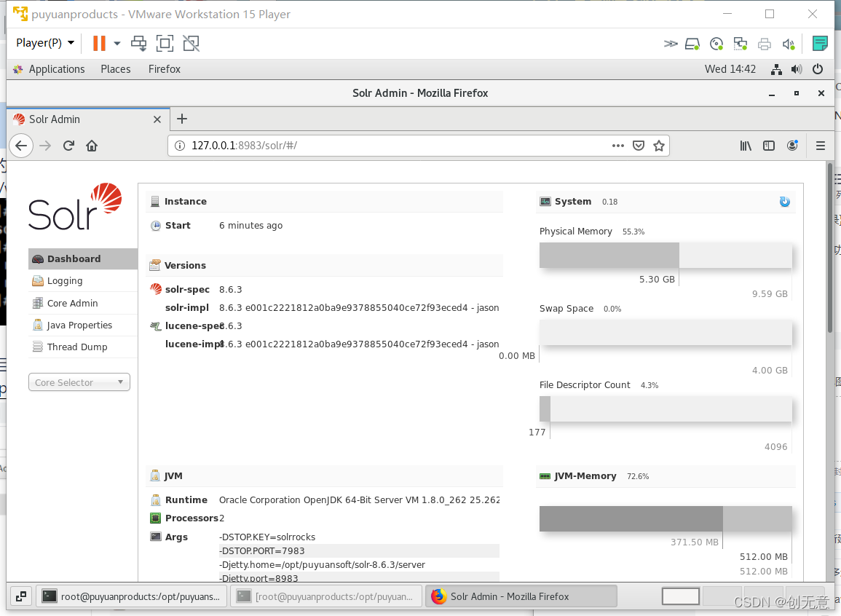Click the first workspace switcher box
841x616 pixels.
point(681,596)
